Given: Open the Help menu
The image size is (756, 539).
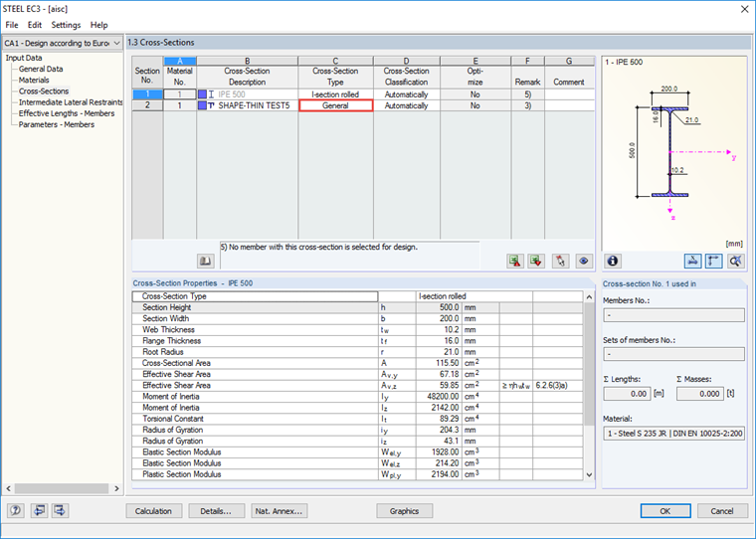Looking at the screenshot, I should (x=98, y=25).
